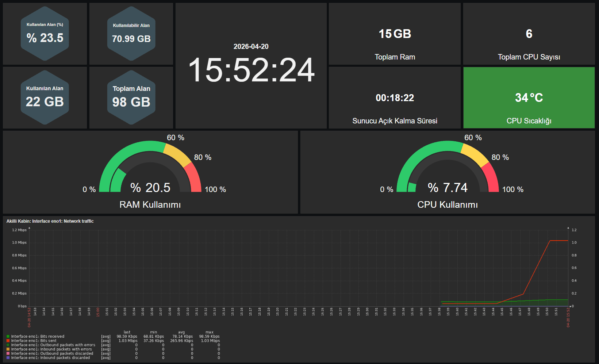Click the Toplam Ram label

395,57
